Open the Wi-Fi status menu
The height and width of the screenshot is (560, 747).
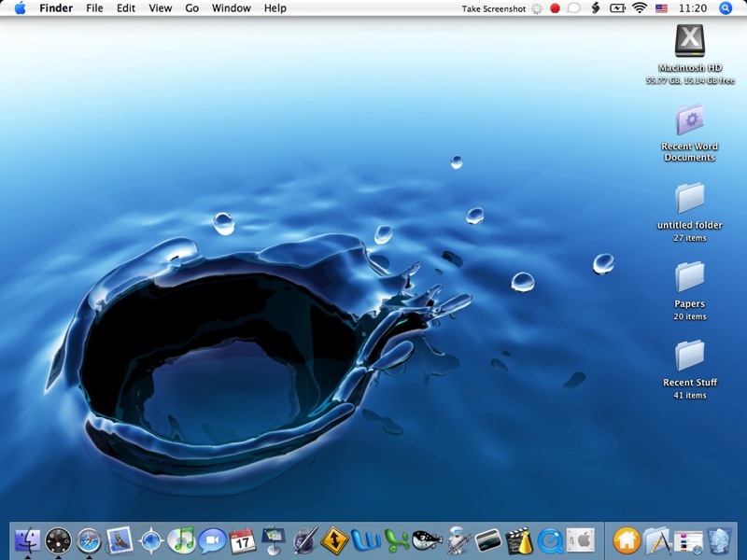click(x=640, y=8)
